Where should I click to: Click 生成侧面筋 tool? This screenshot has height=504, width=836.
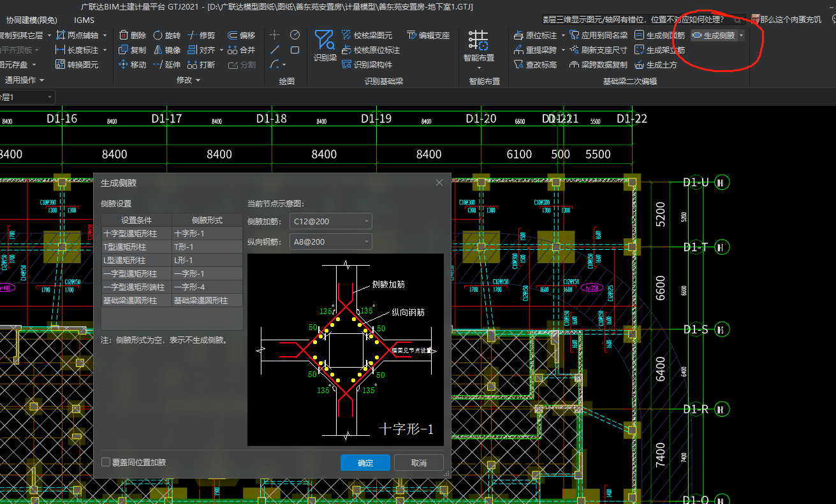(x=660, y=35)
